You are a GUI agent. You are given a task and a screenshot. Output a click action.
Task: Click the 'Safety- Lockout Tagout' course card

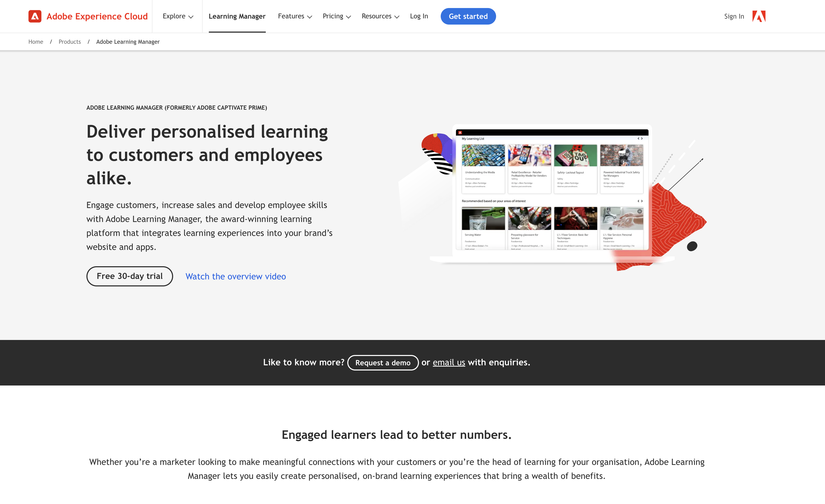[x=576, y=169]
